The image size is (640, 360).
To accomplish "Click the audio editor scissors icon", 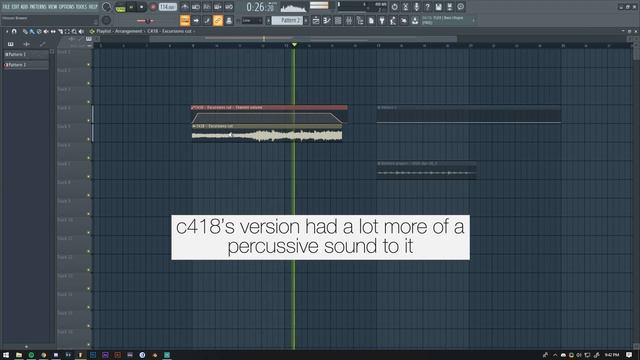I will coord(405,7).
